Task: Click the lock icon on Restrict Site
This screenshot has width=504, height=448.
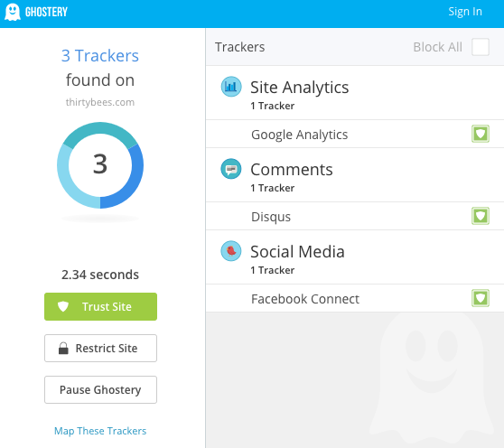Action: pos(63,348)
